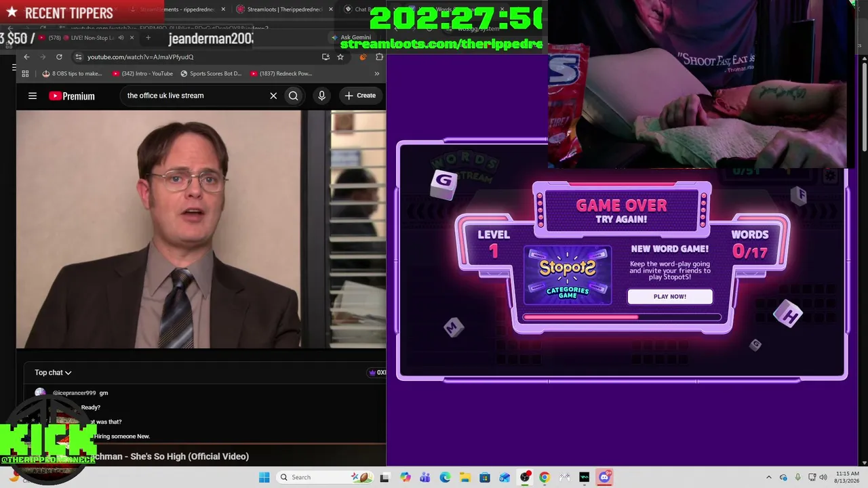The width and height of the screenshot is (868, 488).
Task: Go back in the Chrome browser
Action: (26, 57)
